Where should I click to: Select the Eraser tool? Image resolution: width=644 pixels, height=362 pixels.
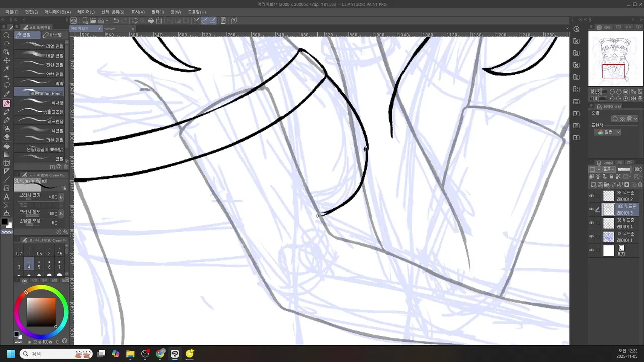coord(7,137)
